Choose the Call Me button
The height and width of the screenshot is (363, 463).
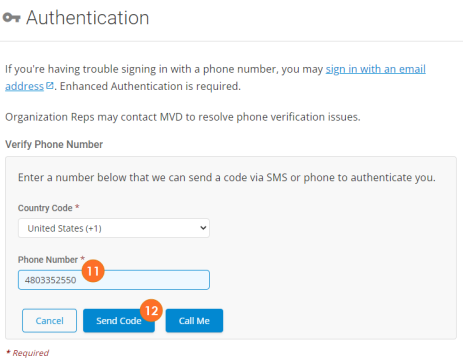pyautogui.click(x=194, y=321)
